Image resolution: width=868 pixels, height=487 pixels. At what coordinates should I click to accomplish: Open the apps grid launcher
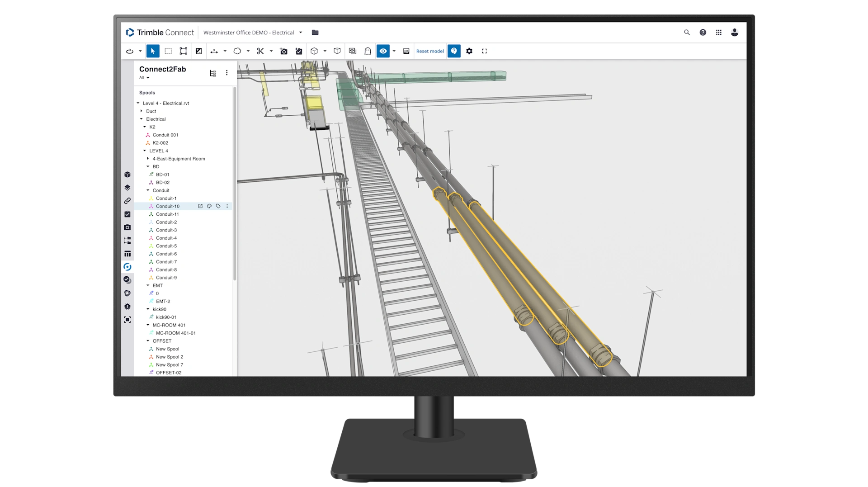719,33
